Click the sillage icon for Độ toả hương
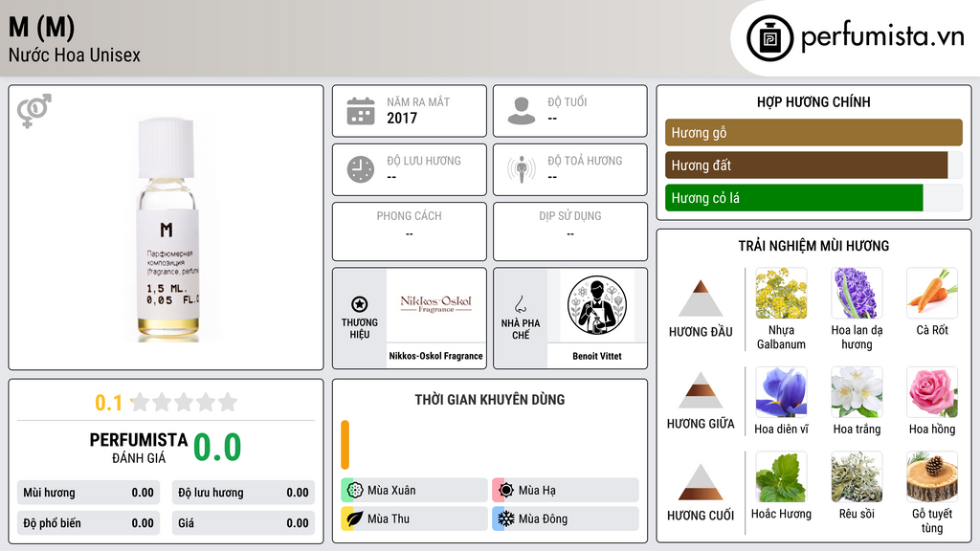Screen dimensions: 980x551 pyautogui.click(x=522, y=169)
